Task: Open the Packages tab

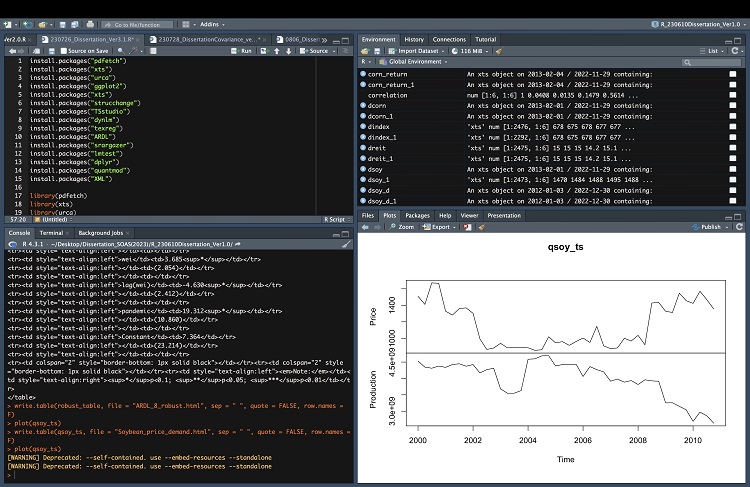Action: (417, 215)
